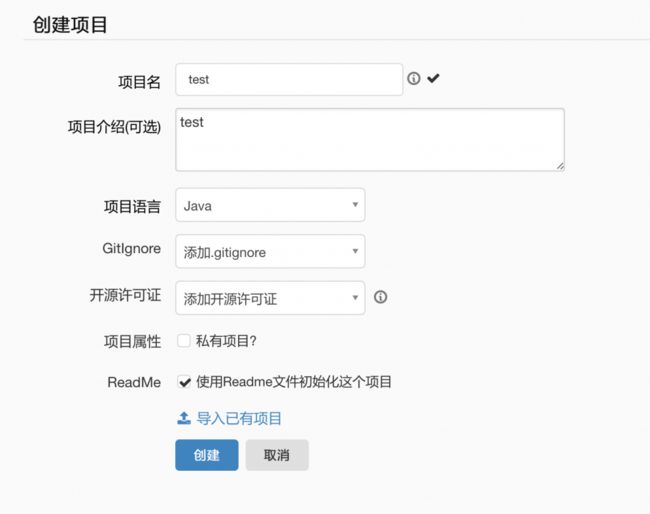Open the 项目语言 Java dropdown

tap(270, 205)
